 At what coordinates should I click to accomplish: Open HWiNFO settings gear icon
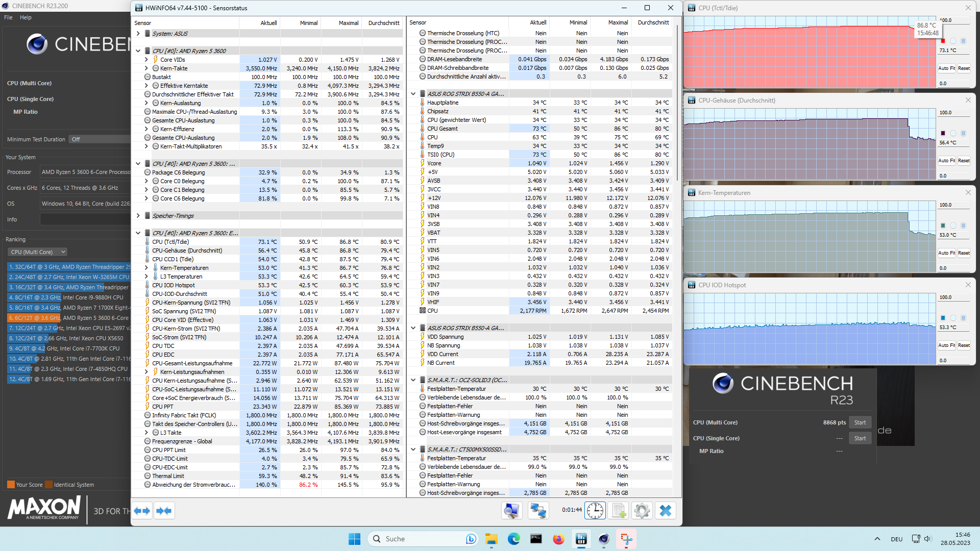point(642,511)
